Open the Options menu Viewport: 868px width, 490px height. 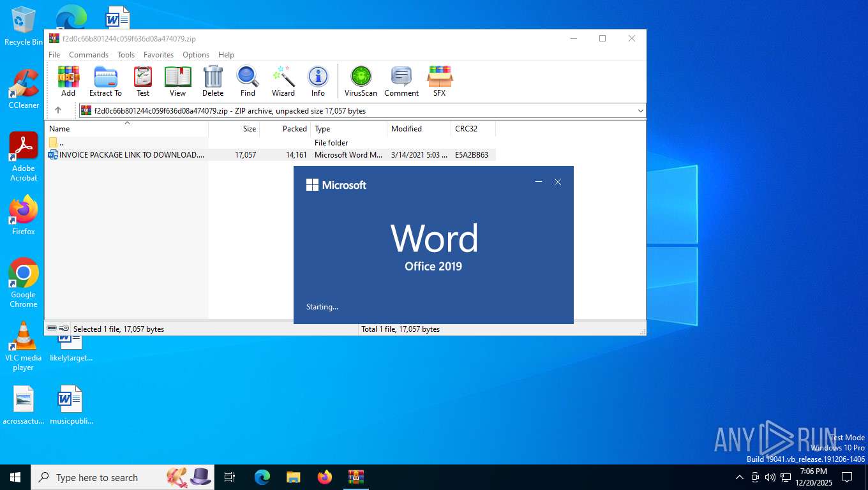click(x=196, y=55)
